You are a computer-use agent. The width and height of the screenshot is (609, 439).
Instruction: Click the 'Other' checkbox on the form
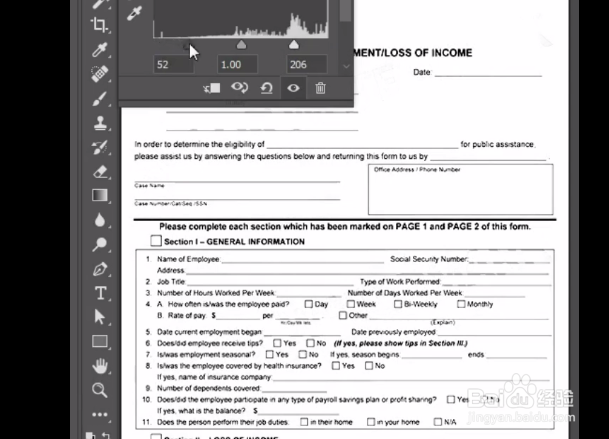click(x=343, y=315)
